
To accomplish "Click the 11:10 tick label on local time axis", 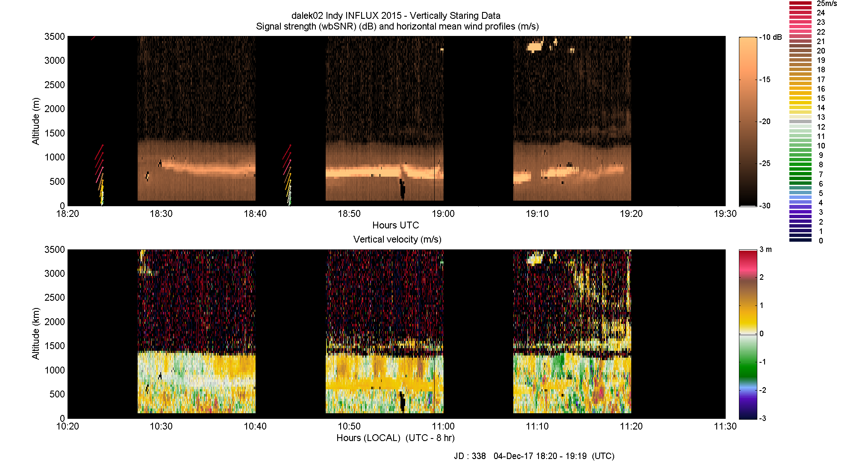I will (x=537, y=426).
